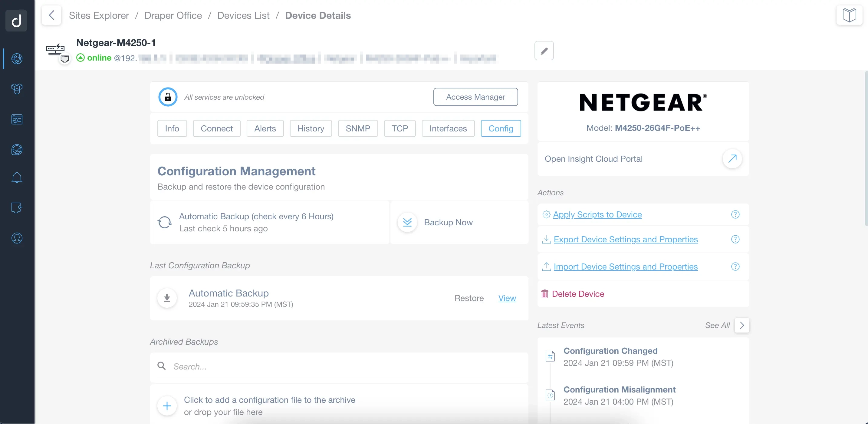Viewport: 868px width, 424px height.
Task: Click the Sites Explorer breadcrumb
Action: click(99, 15)
